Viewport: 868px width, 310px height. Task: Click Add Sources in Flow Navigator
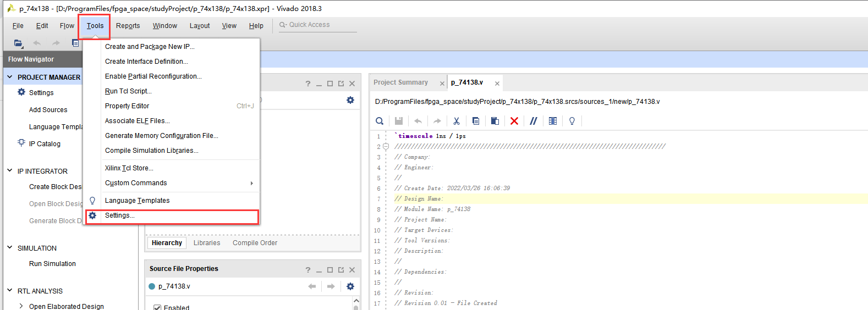pos(48,110)
